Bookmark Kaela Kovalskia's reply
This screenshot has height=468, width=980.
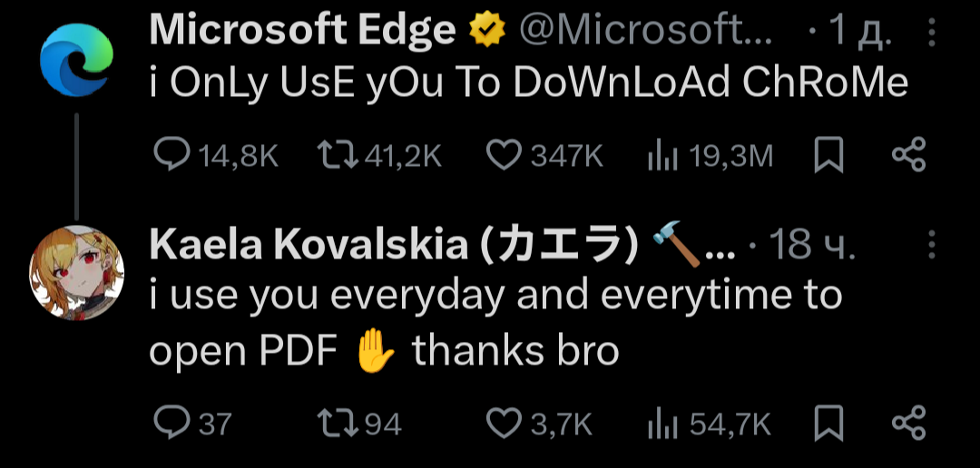[x=828, y=423]
